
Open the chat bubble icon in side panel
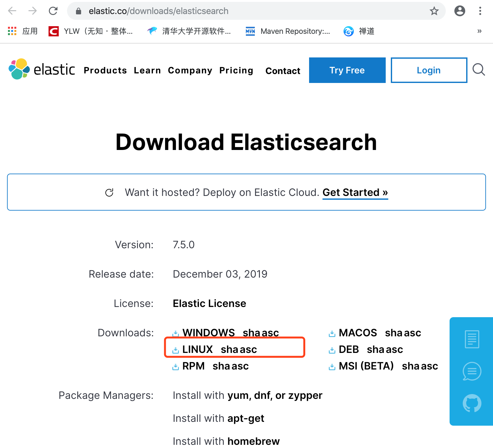[472, 371]
